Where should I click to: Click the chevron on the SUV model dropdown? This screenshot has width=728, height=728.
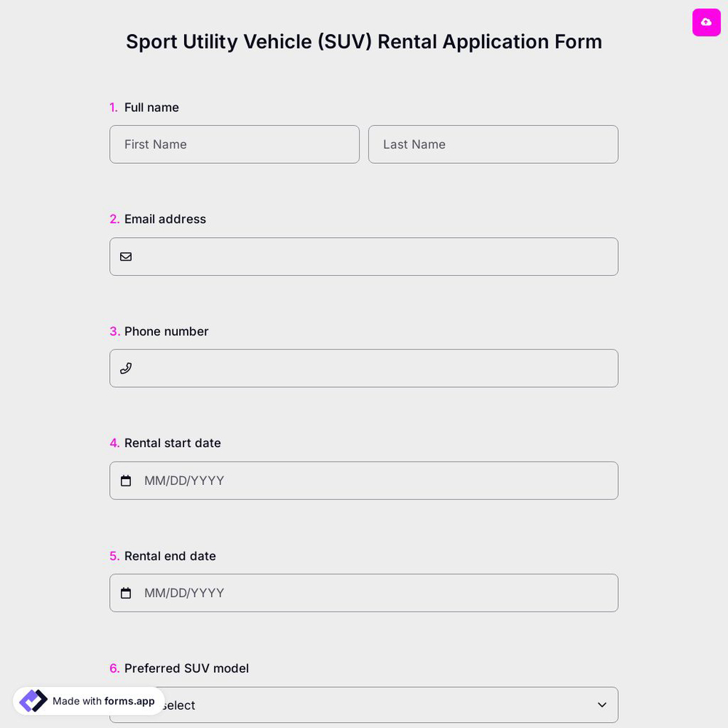point(602,705)
